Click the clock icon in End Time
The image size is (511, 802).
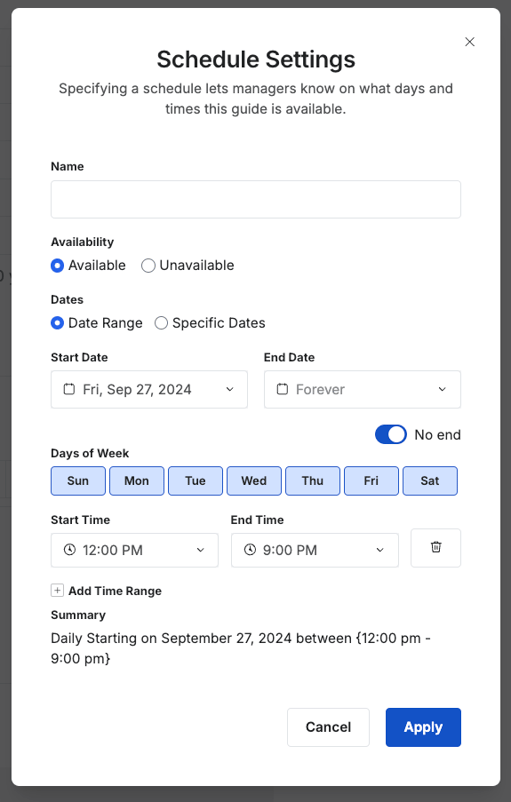click(250, 550)
